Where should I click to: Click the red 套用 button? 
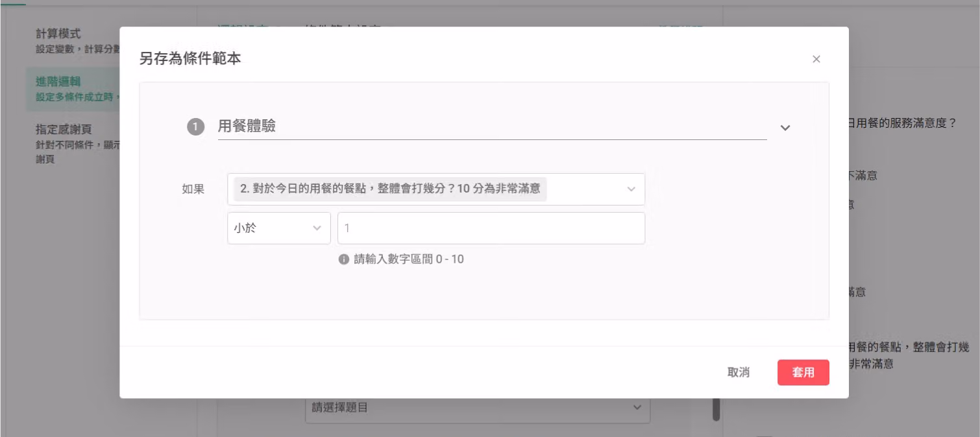point(803,373)
